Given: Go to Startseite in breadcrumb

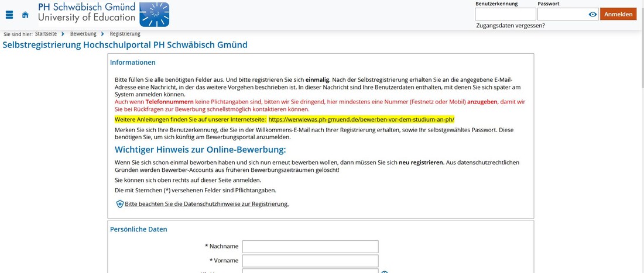Looking at the screenshot, I should tap(46, 34).
